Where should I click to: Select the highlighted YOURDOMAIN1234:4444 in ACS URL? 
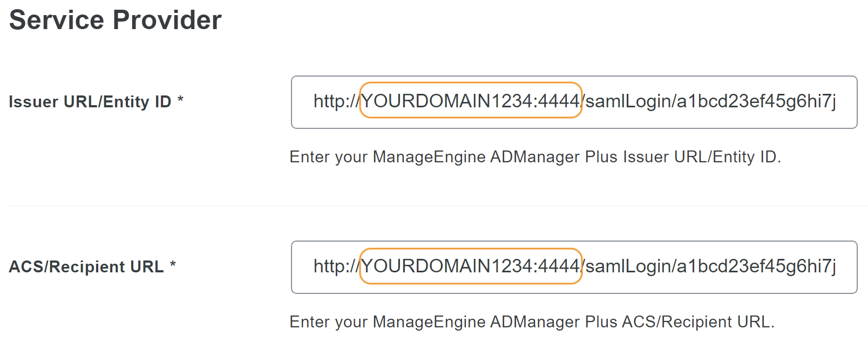[x=471, y=266]
